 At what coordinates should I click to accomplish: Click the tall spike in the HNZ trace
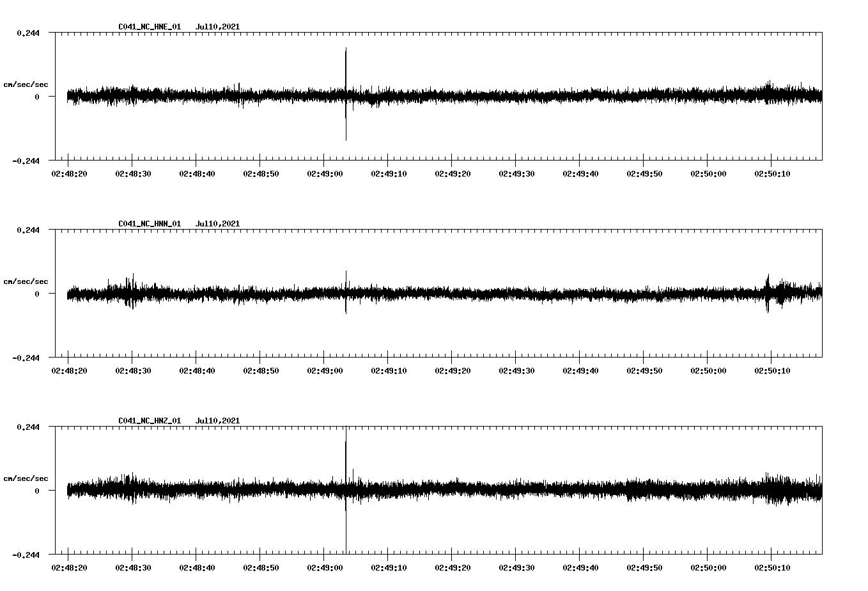pos(346,489)
